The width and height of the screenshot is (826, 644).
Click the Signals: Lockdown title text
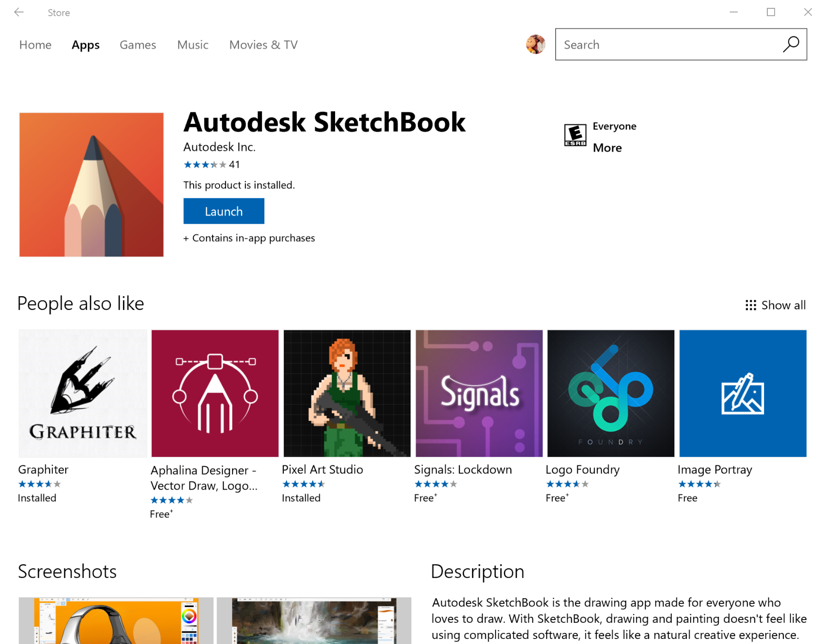coord(463,470)
